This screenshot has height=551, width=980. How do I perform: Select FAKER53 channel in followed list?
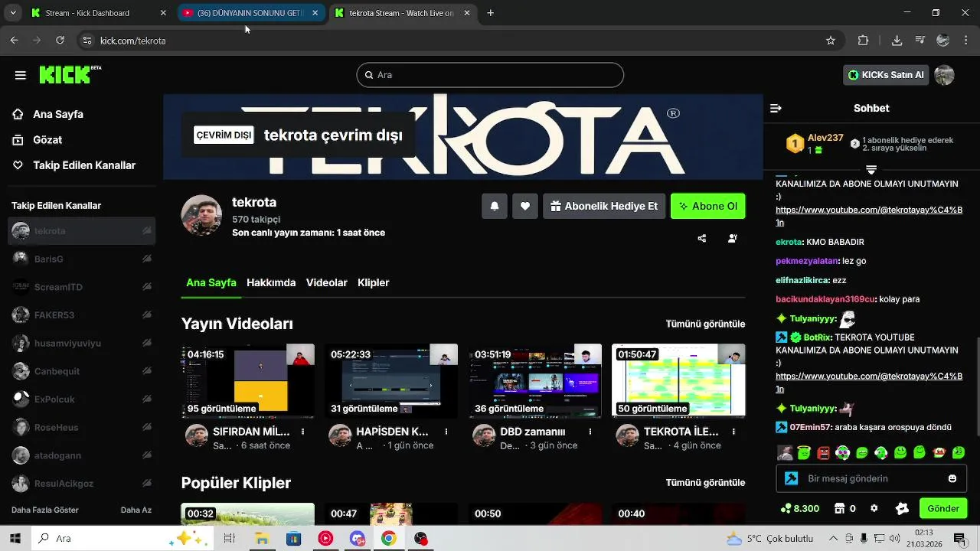tap(81, 315)
